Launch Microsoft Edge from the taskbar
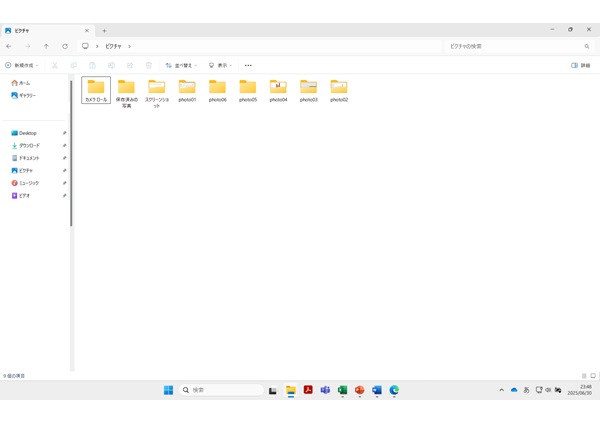Screen dimensions: 600x445 coord(394,390)
